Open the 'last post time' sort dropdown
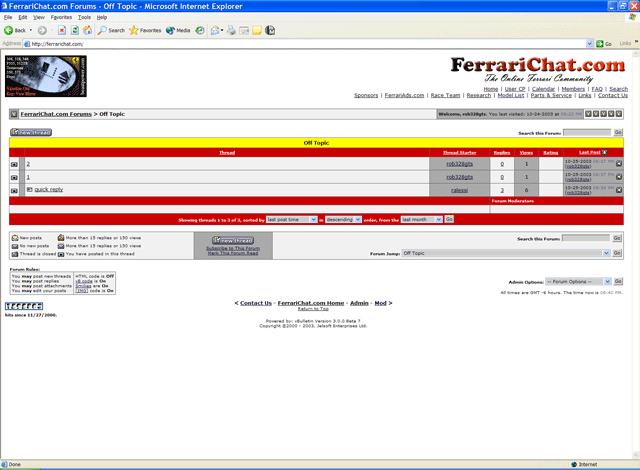 pyautogui.click(x=291, y=219)
